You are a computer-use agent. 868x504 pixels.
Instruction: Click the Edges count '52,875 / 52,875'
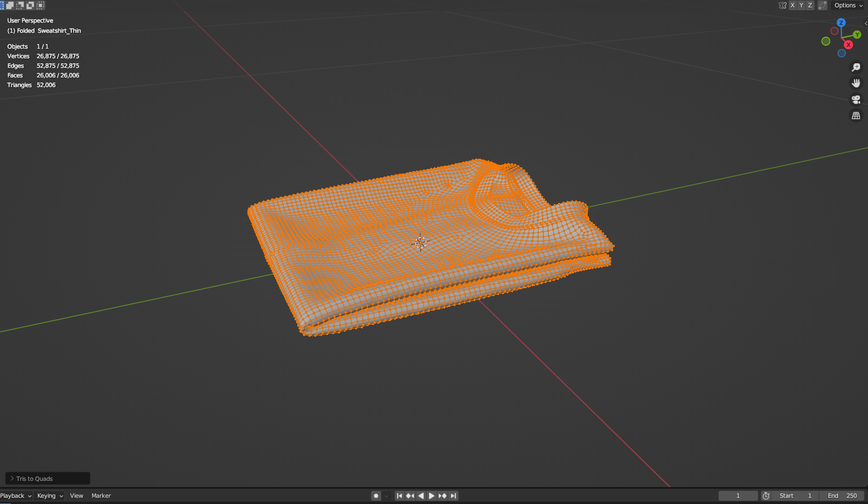tap(58, 66)
